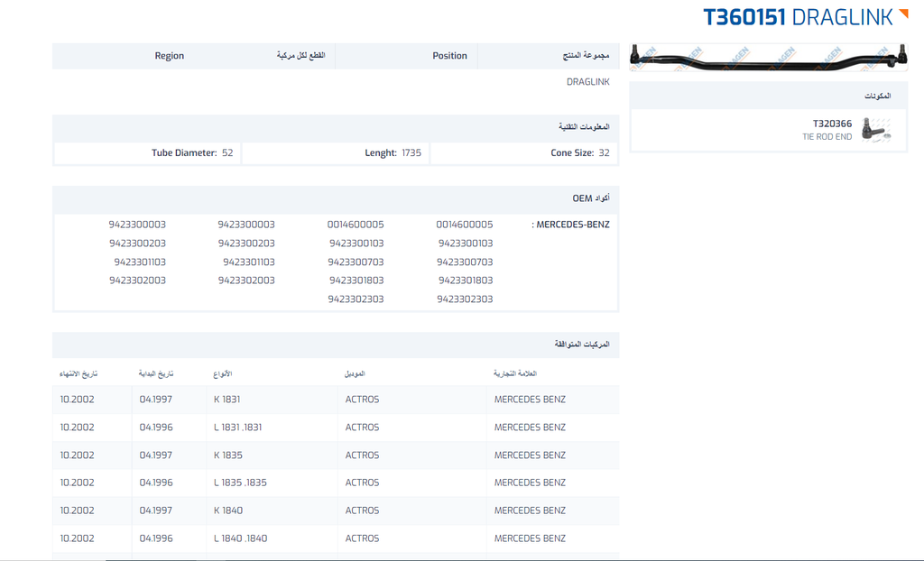Click the تاريخ الانتهاء column header
The width and height of the screenshot is (924, 561).
79,373
